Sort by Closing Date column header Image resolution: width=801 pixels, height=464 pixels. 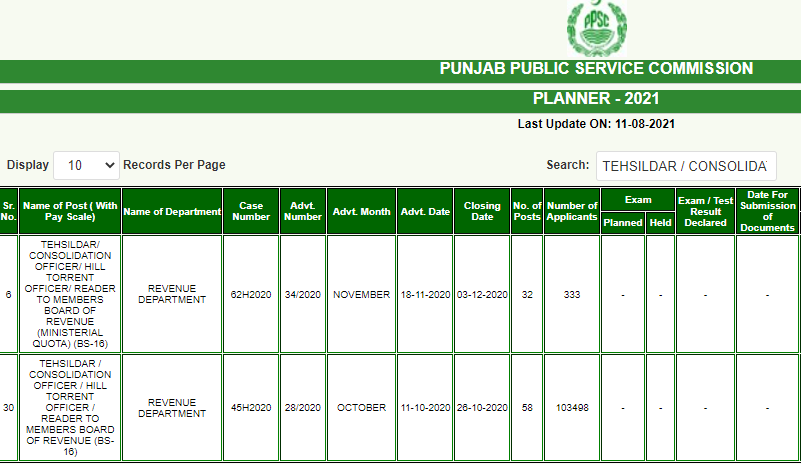coord(482,211)
